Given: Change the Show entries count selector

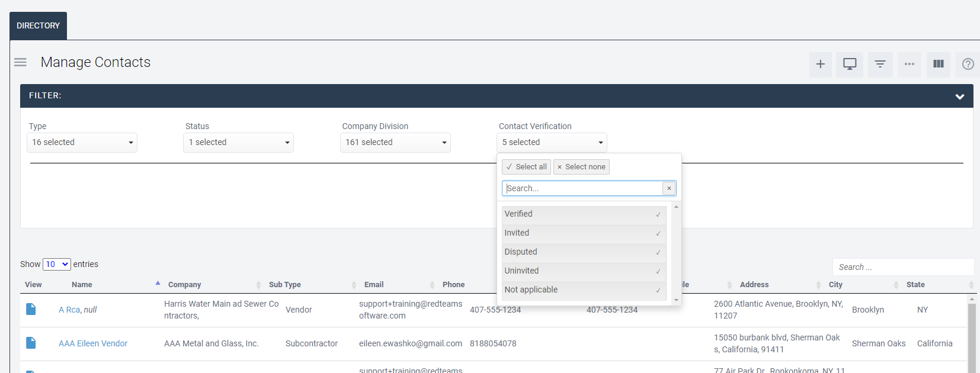Looking at the screenshot, I should pos(57,264).
